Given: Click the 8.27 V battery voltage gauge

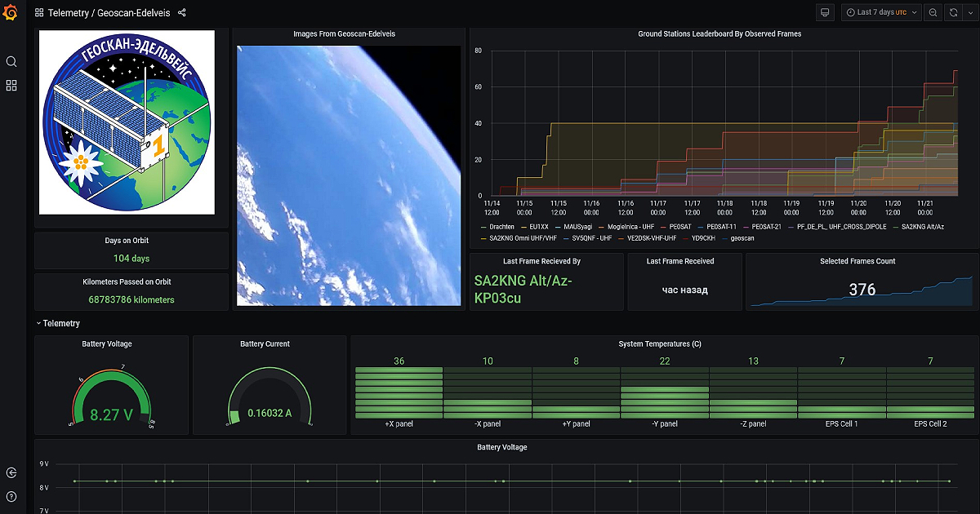Looking at the screenshot, I should coord(112,398).
